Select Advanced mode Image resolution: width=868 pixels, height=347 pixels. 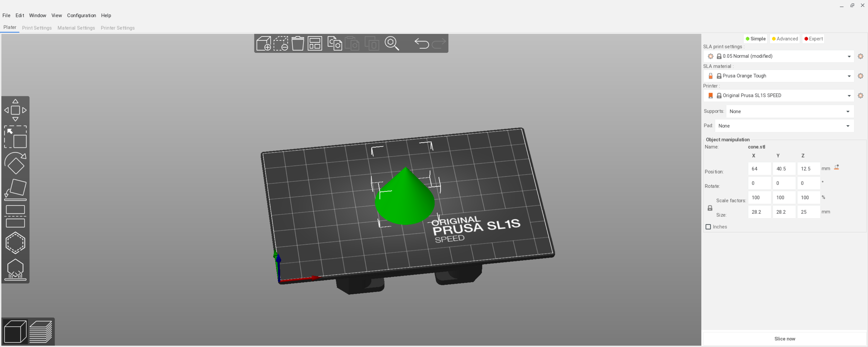click(x=785, y=39)
